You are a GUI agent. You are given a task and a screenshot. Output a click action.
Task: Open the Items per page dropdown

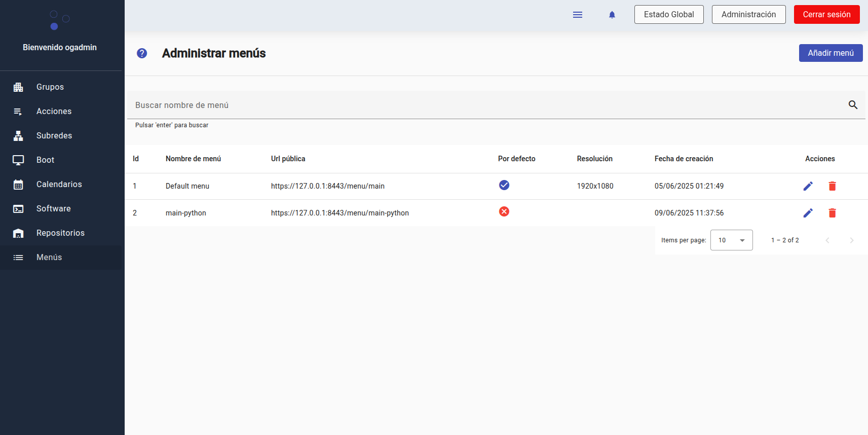[731, 240]
